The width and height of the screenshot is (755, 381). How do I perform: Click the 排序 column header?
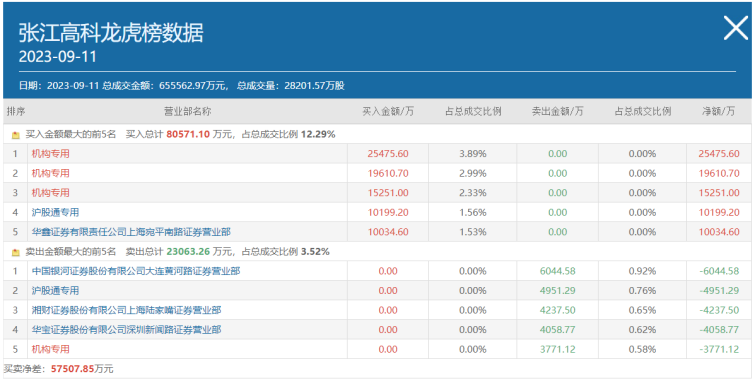(15, 112)
